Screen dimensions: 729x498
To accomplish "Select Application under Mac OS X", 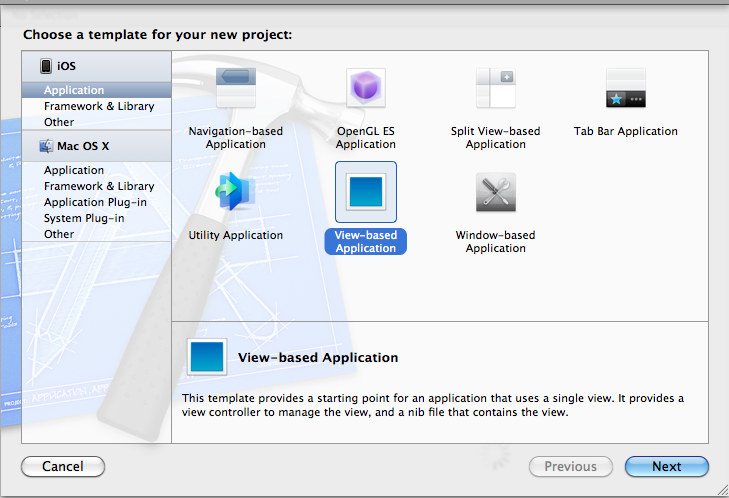I will (97, 170).
